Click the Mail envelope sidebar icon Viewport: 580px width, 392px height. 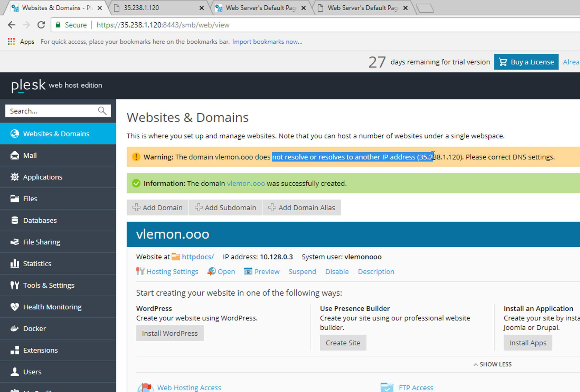click(15, 155)
